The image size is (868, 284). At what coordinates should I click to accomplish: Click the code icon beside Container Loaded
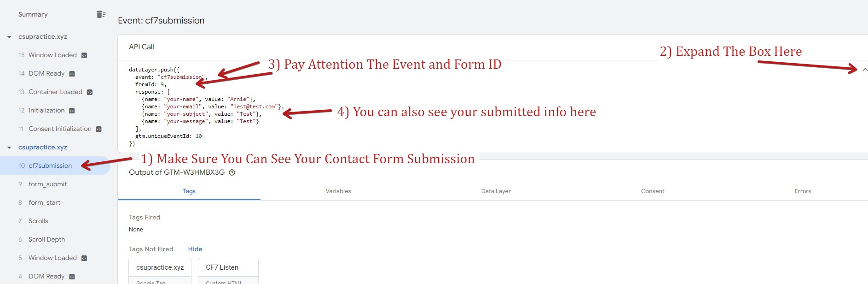click(90, 92)
